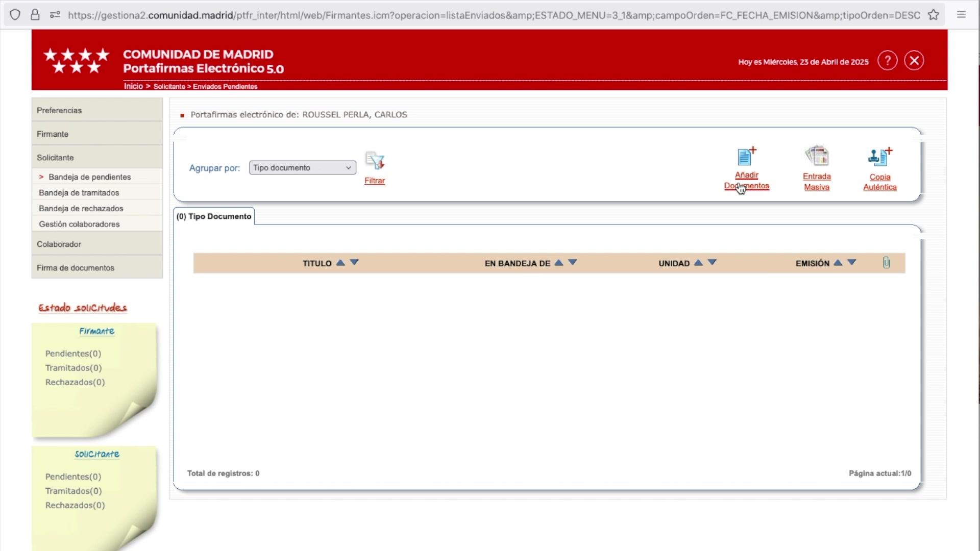Viewport: 980px width, 551px height.
Task: Open Gestión colaboradores link
Action: [x=79, y=224]
